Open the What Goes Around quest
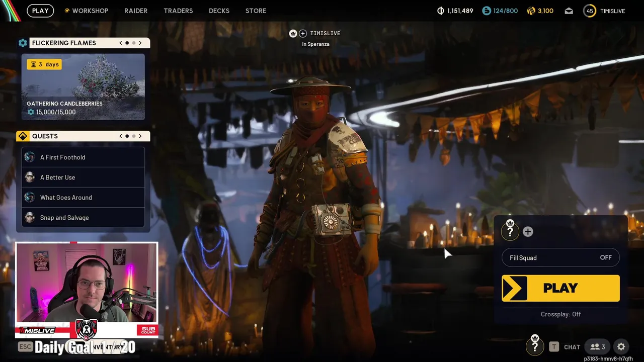The width and height of the screenshot is (644, 362). point(83,198)
